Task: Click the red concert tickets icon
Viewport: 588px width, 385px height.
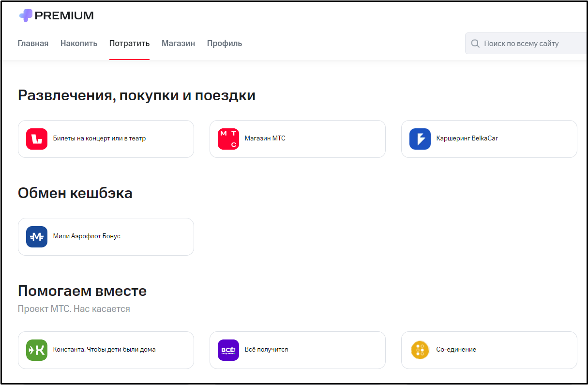Action: click(37, 139)
